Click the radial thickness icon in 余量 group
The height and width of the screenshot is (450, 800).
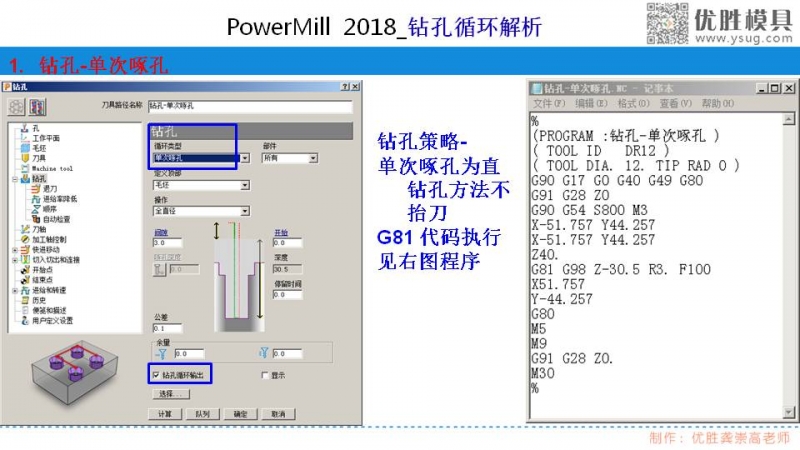[162, 353]
